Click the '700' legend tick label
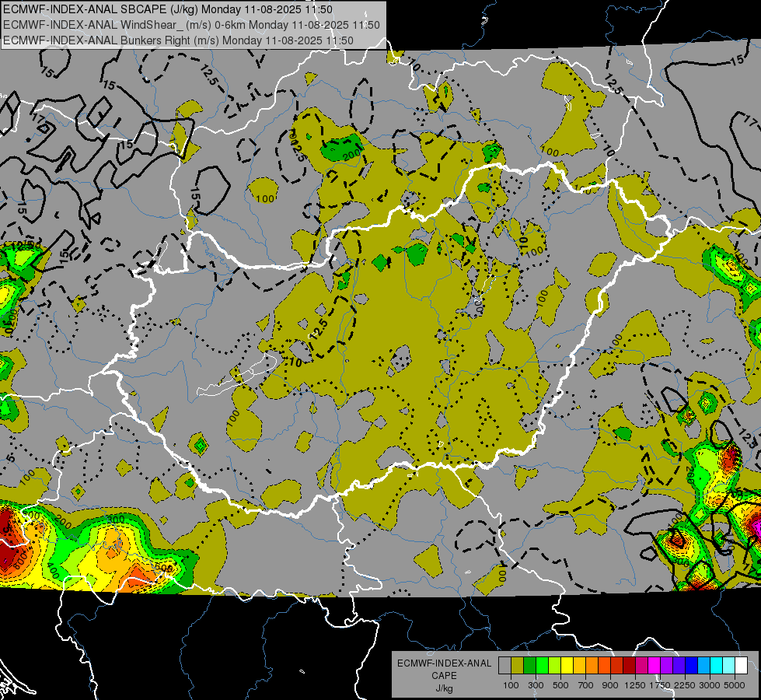 click(x=586, y=685)
